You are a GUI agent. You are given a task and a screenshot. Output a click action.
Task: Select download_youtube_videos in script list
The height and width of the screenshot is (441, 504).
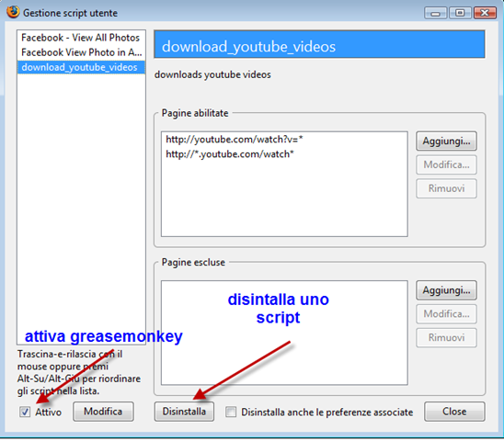81,67
